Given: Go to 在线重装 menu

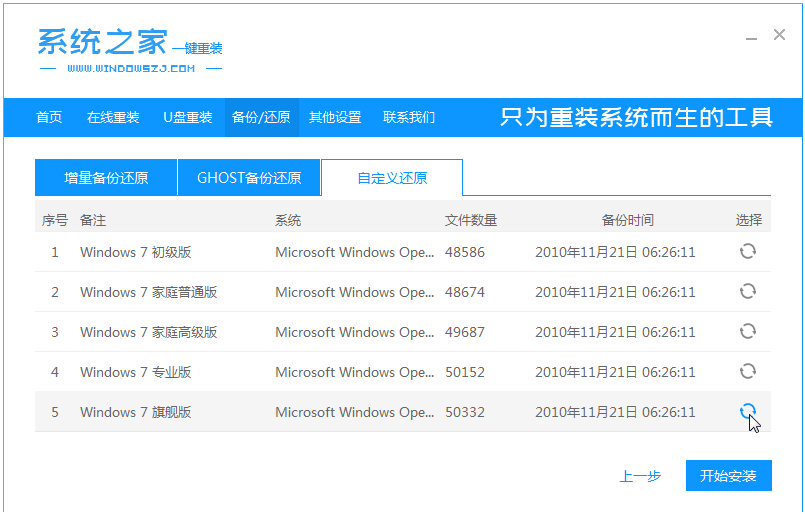Looking at the screenshot, I should (x=113, y=117).
